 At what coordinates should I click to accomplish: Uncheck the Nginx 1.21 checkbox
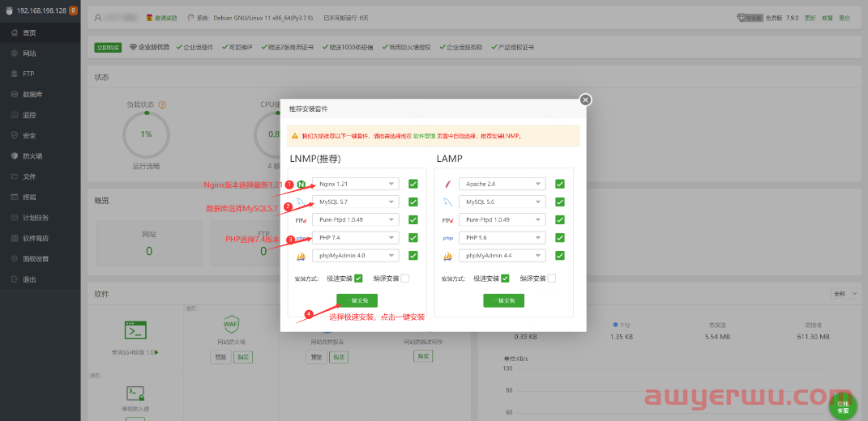(413, 185)
